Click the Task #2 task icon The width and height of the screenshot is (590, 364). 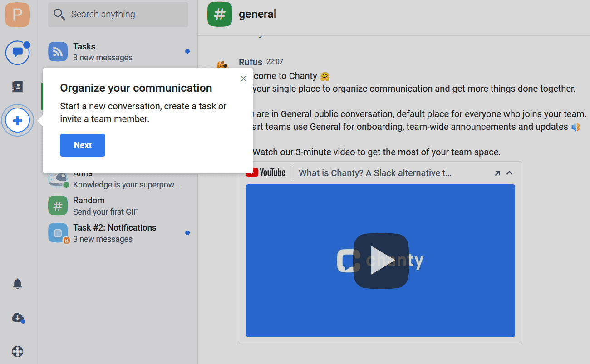[58, 233]
